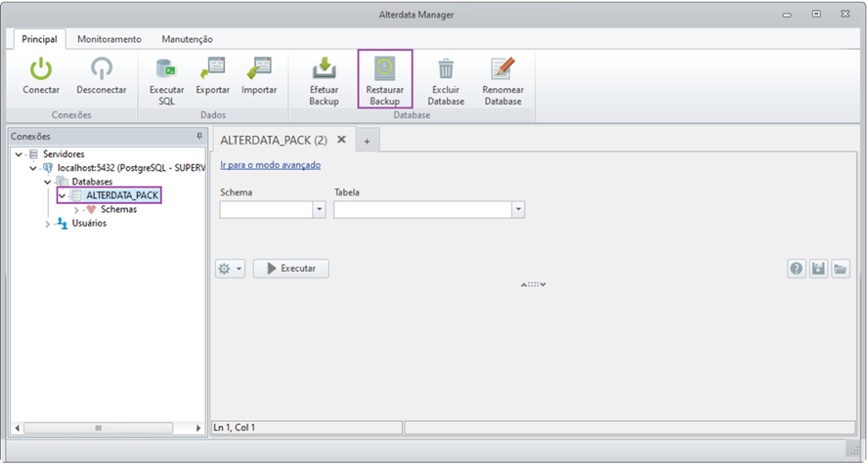
Task: Click the Conectar power icon
Action: coord(41,68)
